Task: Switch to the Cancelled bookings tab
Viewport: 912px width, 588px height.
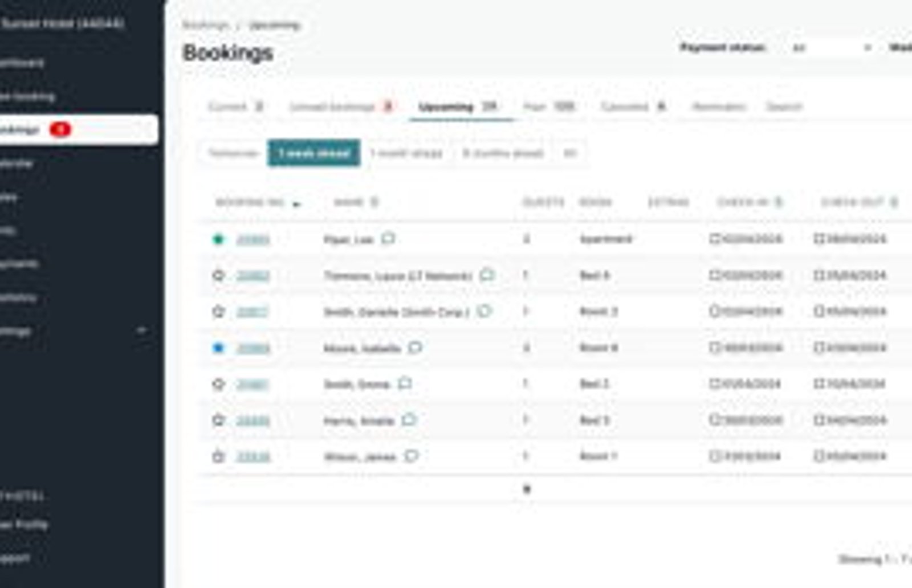Action: pyautogui.click(x=633, y=107)
